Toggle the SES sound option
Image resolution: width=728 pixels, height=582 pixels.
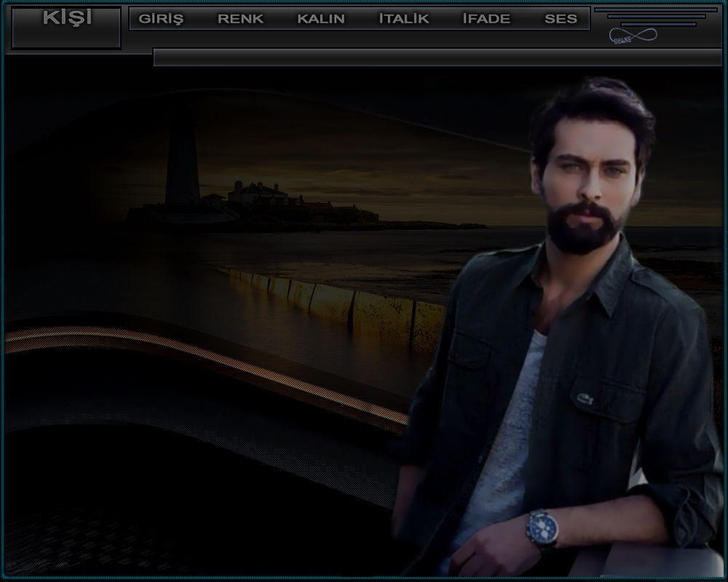click(561, 19)
